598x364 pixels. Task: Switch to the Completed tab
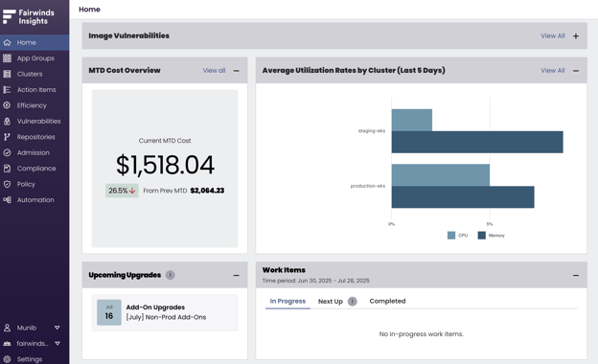[x=387, y=301]
